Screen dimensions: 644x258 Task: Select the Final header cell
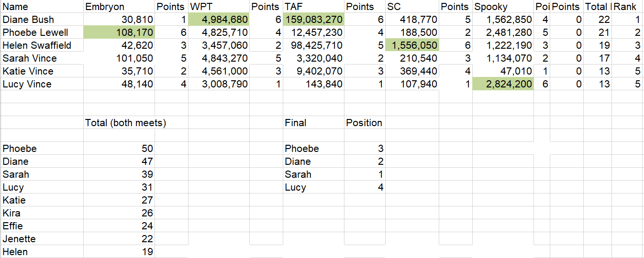coord(313,123)
